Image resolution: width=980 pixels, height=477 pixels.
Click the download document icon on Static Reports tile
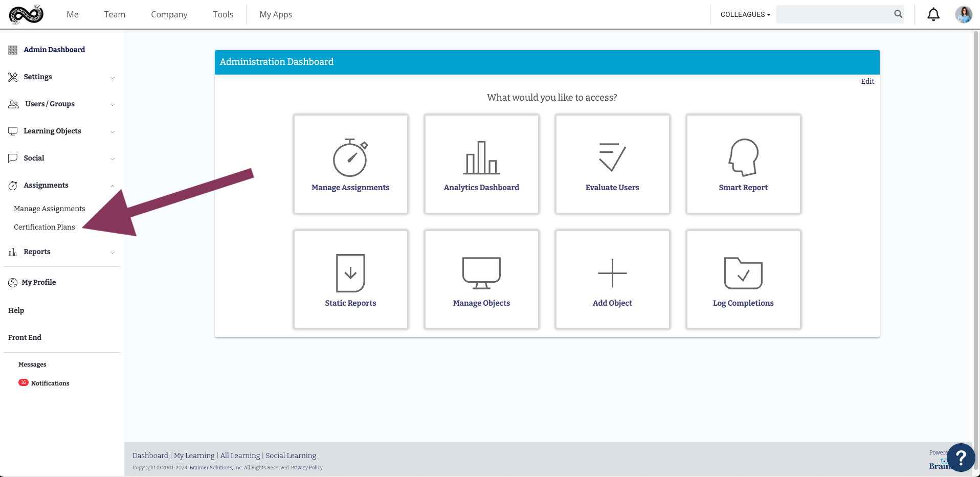pyautogui.click(x=350, y=273)
